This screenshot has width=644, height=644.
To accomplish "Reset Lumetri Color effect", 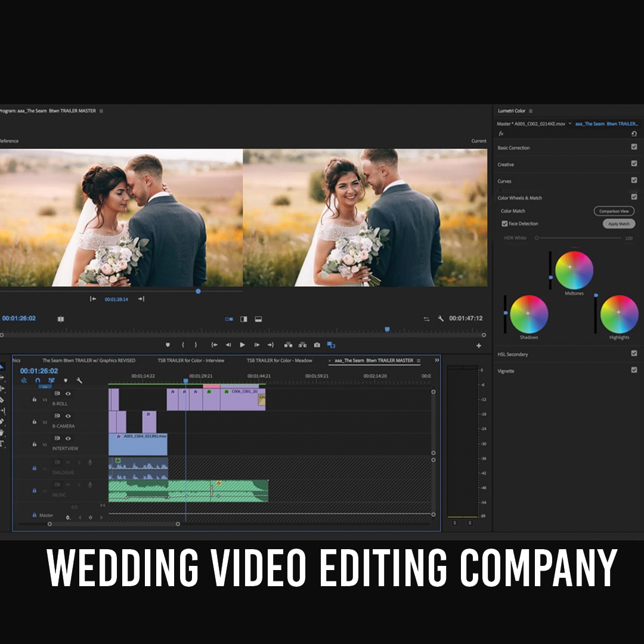I will (634, 134).
